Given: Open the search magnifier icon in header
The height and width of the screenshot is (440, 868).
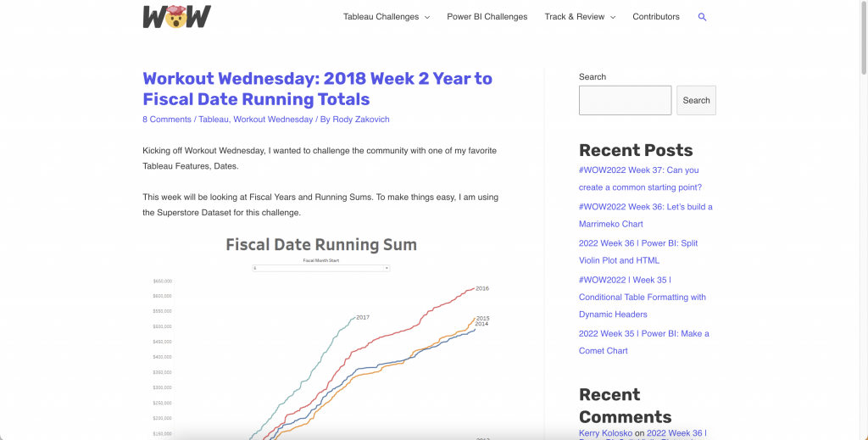Looking at the screenshot, I should coord(702,17).
